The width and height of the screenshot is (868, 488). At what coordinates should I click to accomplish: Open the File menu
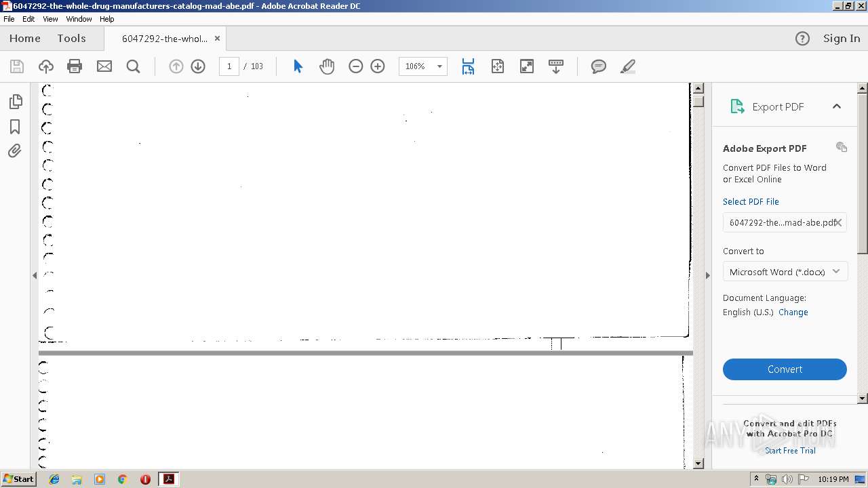click(9, 19)
